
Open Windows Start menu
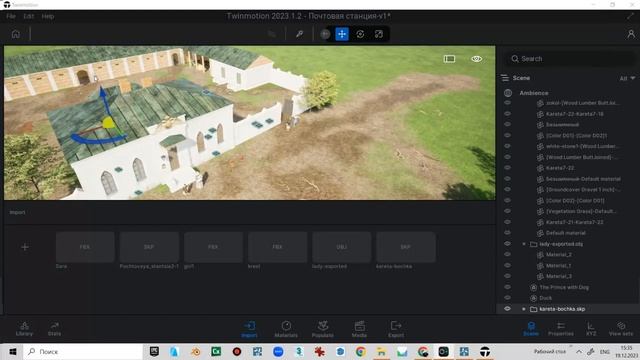click(12, 351)
